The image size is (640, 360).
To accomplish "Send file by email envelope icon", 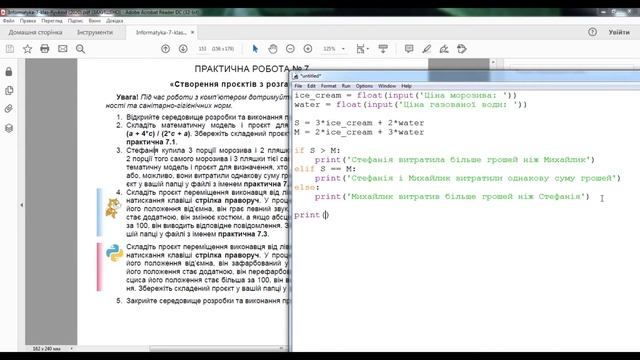I will pyautogui.click(x=62, y=49).
